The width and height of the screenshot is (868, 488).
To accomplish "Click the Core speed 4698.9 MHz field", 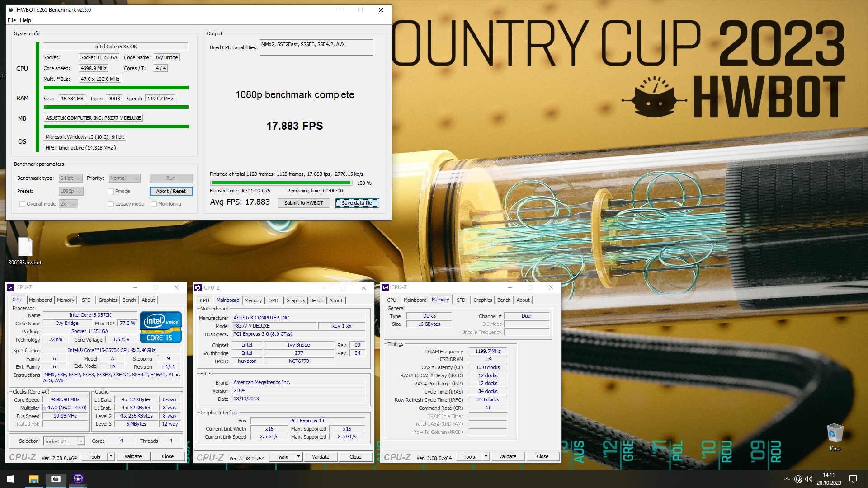I will pyautogui.click(x=94, y=68).
